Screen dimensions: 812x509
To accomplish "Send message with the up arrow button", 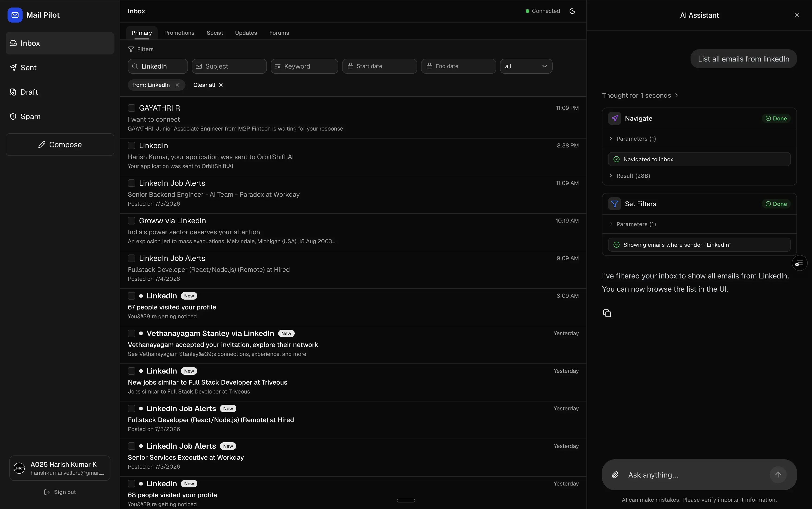I will (778, 475).
